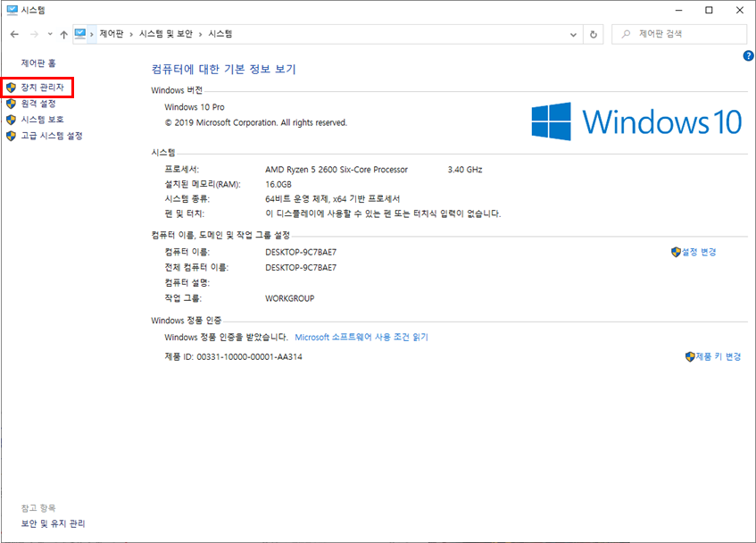
Task: Open help with the blue question icon
Action: pos(748,56)
